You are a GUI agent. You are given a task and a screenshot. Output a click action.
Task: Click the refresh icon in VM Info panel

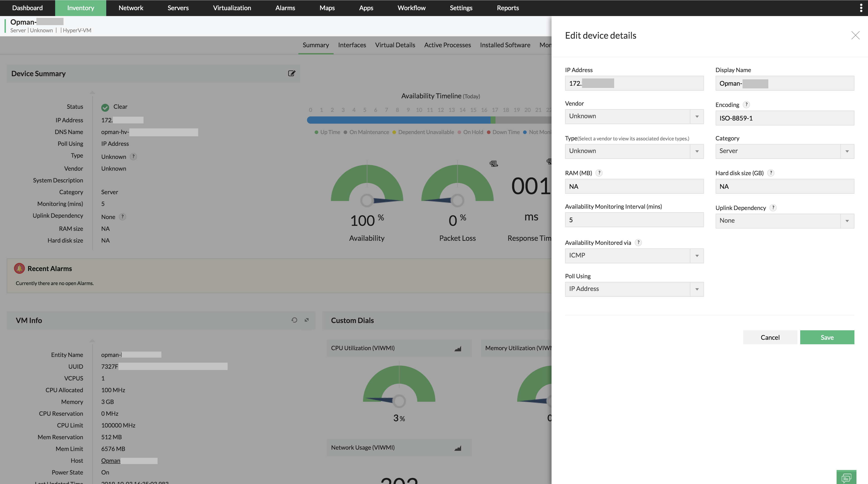point(294,320)
